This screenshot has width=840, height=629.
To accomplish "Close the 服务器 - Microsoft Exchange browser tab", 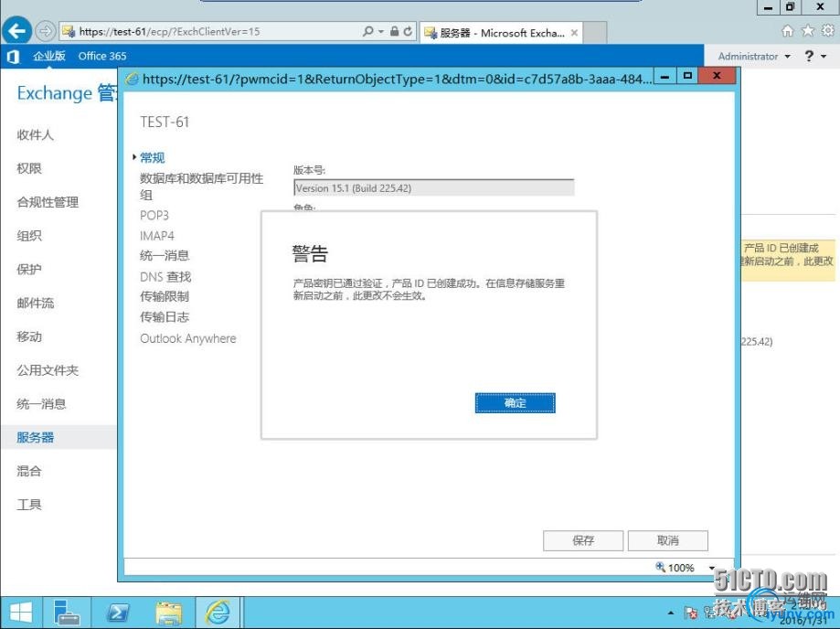I will (574, 33).
